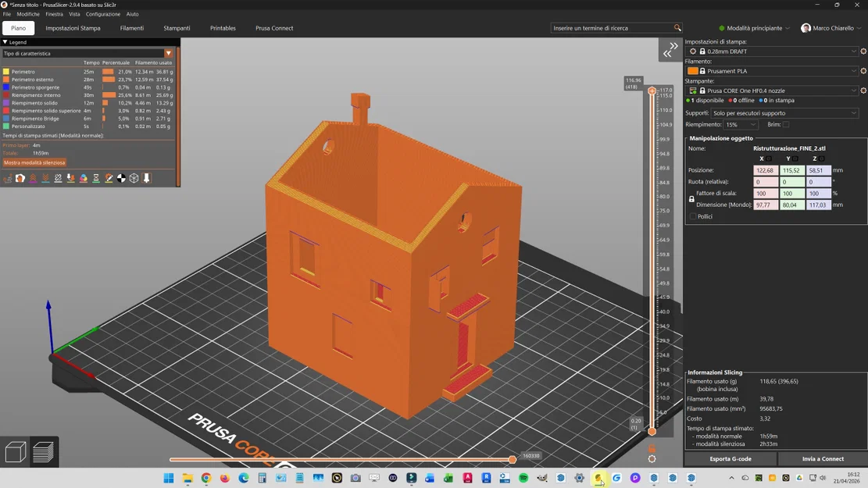Viewport: 868px width, 488px height.
Task: Click the search magnifier icon
Action: tap(677, 27)
